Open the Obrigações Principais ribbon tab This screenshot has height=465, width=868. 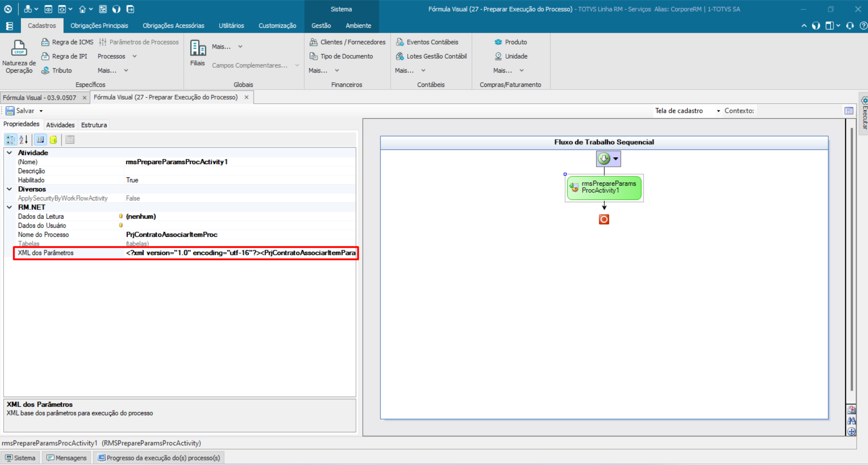pyautogui.click(x=99, y=26)
